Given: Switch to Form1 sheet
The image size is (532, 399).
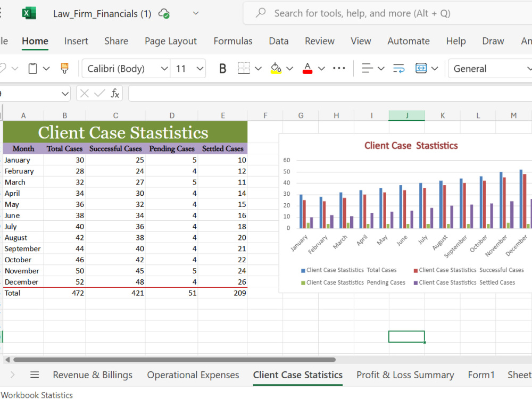Looking at the screenshot, I should [x=481, y=375].
